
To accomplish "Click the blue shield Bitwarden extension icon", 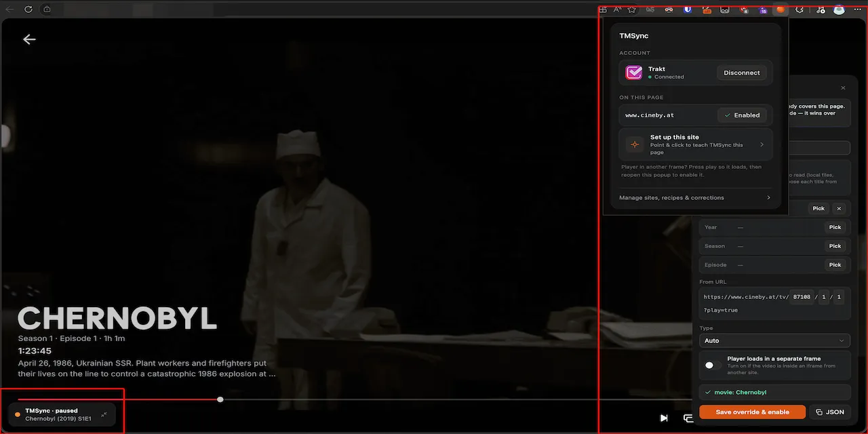I will pos(688,9).
